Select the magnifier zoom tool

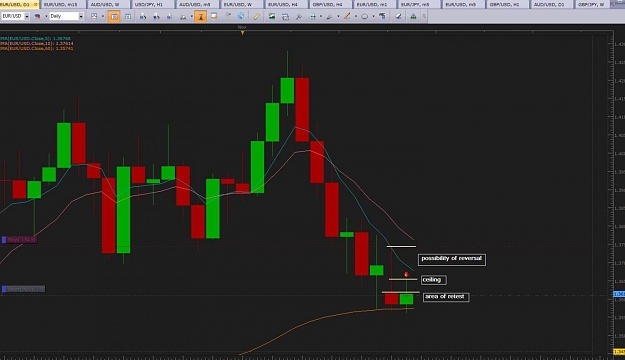pyautogui.click(x=299, y=17)
